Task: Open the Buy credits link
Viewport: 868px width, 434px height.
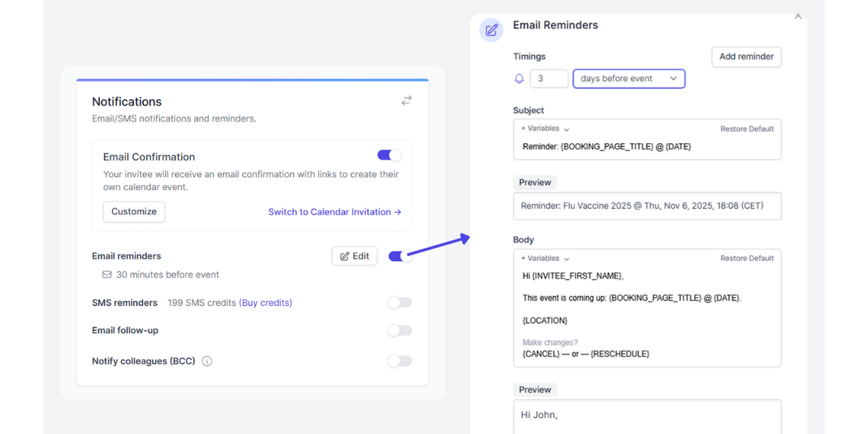Action: click(265, 302)
